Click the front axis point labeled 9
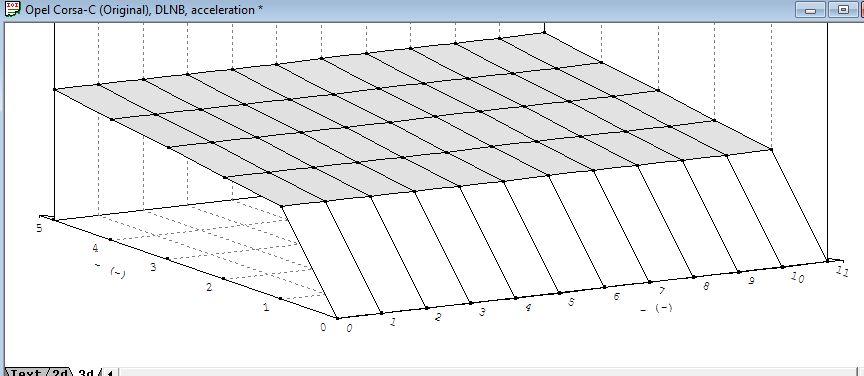The height and width of the screenshot is (376, 864). click(x=738, y=271)
